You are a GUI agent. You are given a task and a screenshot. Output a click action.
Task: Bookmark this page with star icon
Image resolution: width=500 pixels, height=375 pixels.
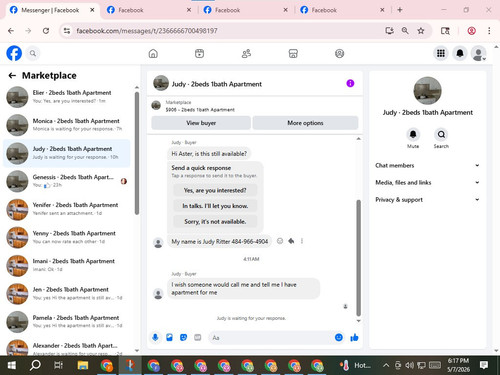pos(421,31)
